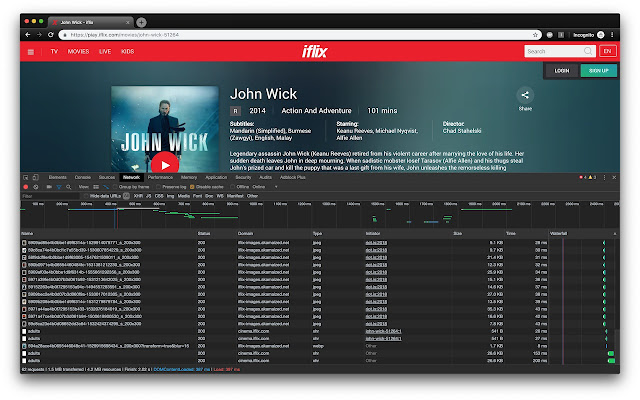Open DevTools customize three-dot menu
The image size is (640, 400).
coord(604,178)
